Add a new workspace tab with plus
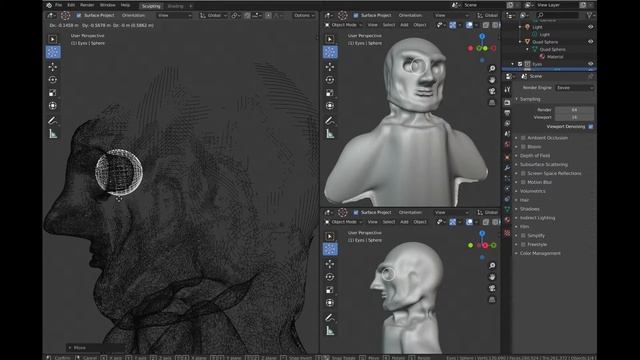Viewport: 640px width, 360px height. point(191,6)
